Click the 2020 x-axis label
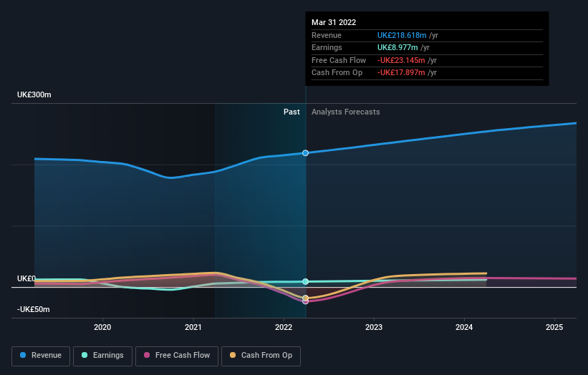This screenshot has height=375, width=588. (102, 327)
